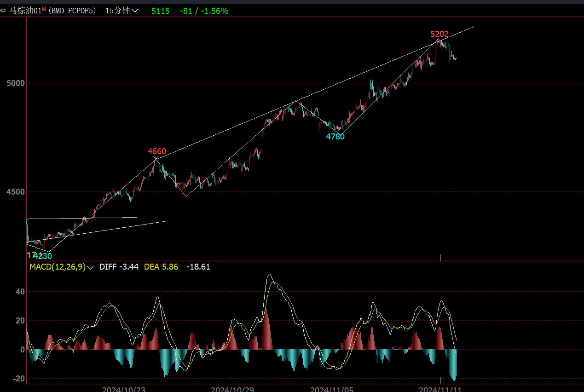Click the (BMD FCPOF5) contract code
The image size is (584, 392).
pyautogui.click(x=72, y=11)
